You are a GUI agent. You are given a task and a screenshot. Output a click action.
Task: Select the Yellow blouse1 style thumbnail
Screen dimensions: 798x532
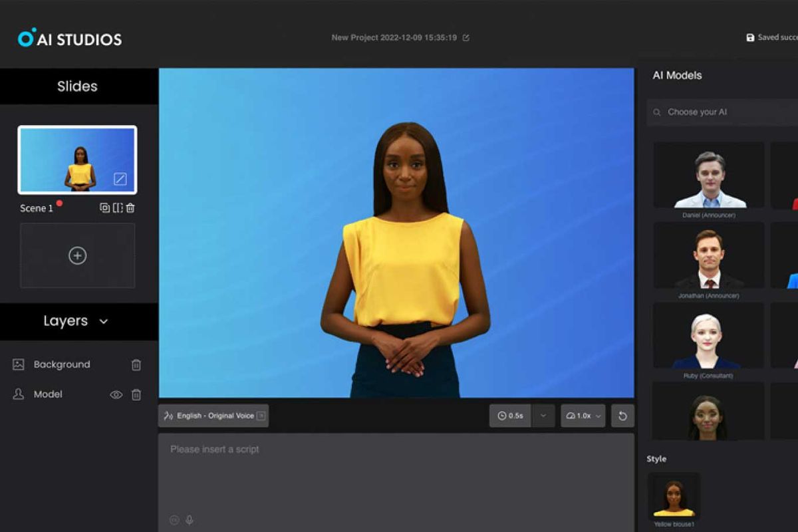click(674, 496)
